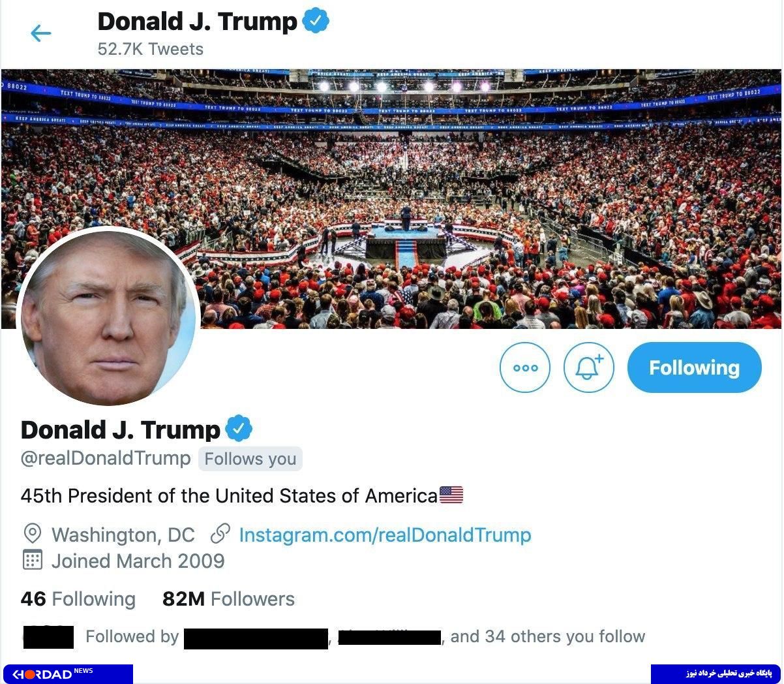Screen dimensions: 784x684
Task: Click the American flag emoji in bio
Action: pos(451,495)
